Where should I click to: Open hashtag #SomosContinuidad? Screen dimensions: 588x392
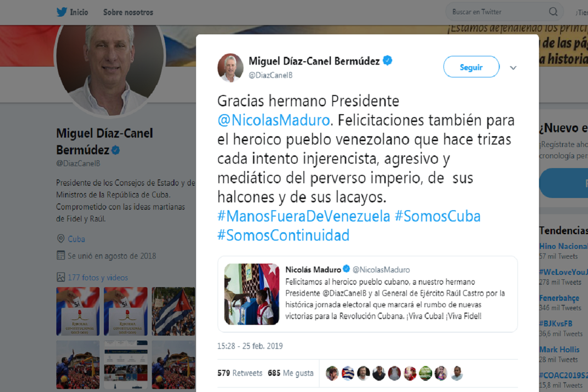[x=284, y=236]
